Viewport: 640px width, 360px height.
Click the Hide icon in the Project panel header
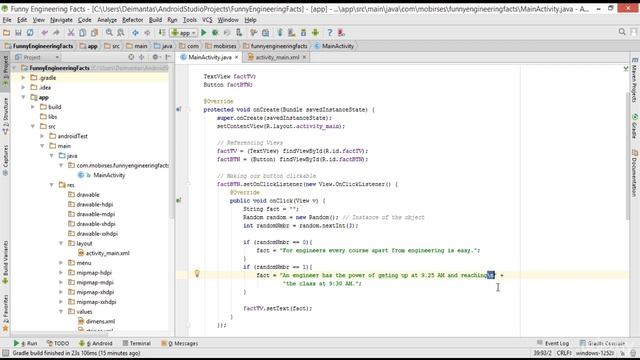pyautogui.click(x=168, y=57)
